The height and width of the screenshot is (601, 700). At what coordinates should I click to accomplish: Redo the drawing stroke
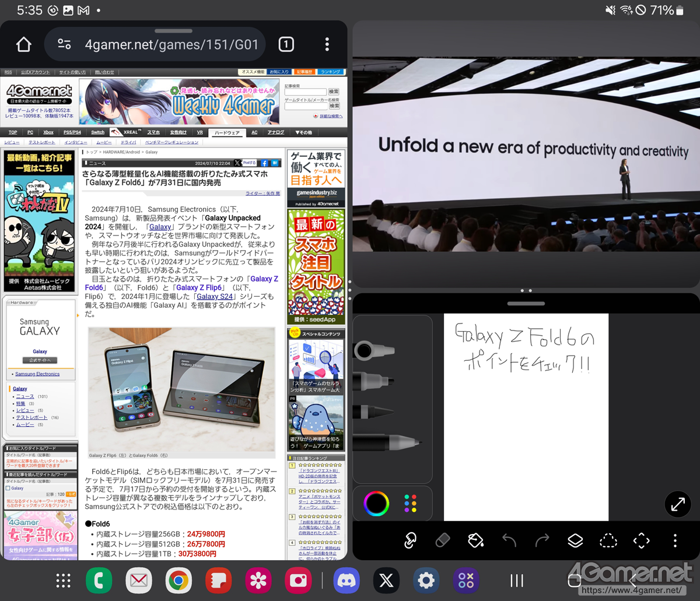(542, 540)
